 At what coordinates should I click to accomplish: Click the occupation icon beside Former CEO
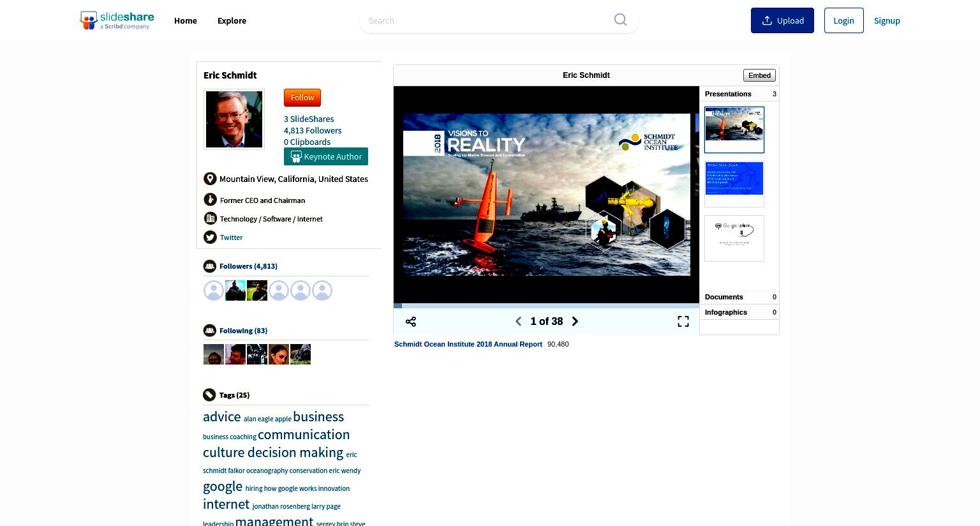pos(210,200)
